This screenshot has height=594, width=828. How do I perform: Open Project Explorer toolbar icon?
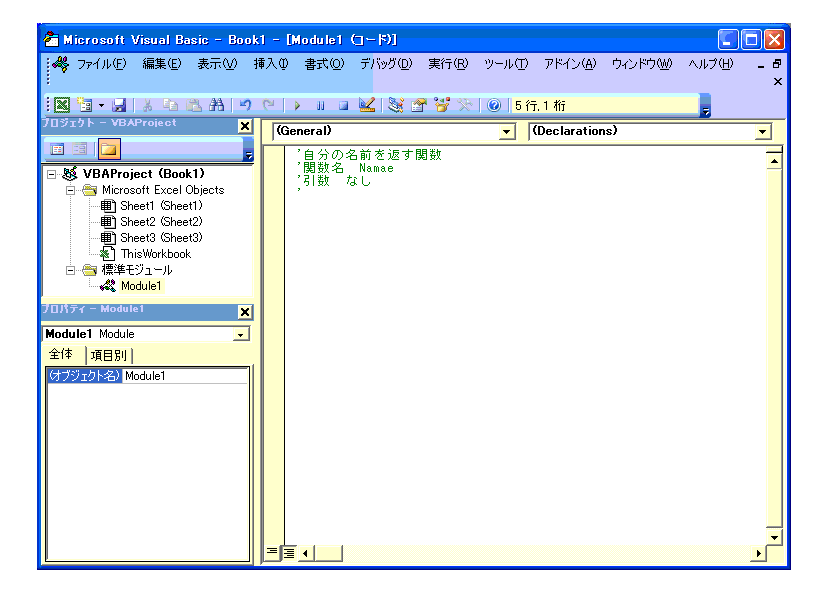tap(396, 105)
